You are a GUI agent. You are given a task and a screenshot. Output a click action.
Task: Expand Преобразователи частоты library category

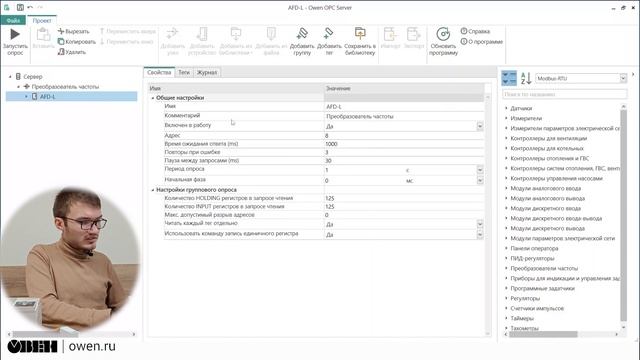(x=506, y=268)
